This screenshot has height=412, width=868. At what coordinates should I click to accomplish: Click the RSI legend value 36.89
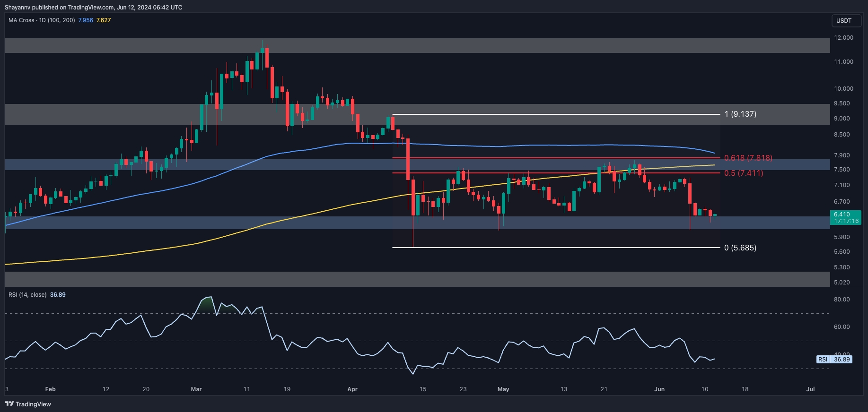[x=58, y=295]
